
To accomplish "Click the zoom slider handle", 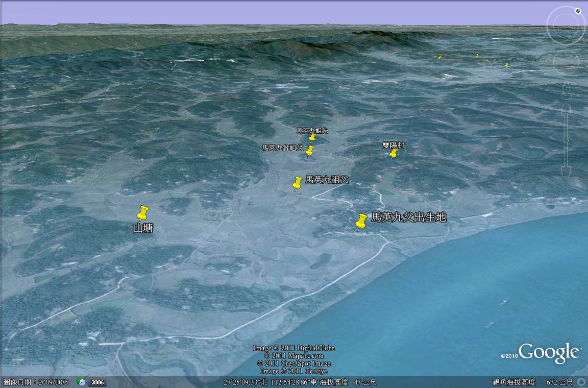I will [566, 140].
